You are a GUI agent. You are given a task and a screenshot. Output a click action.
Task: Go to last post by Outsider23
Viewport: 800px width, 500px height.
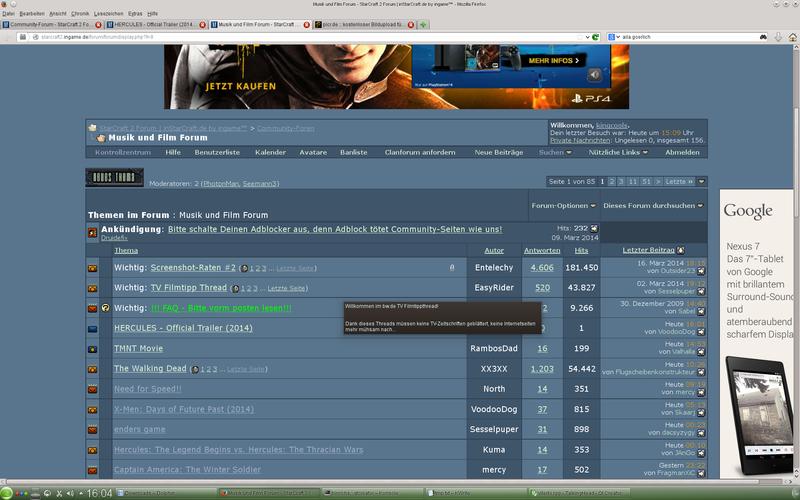tap(701, 271)
